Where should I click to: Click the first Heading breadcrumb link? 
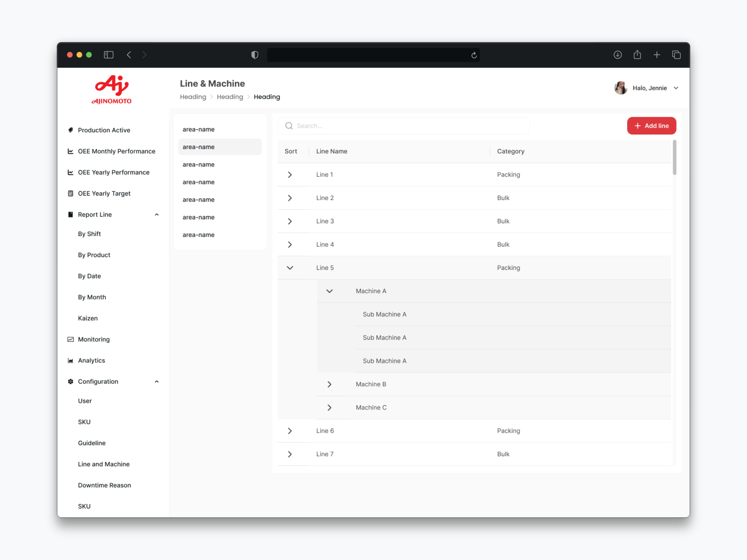193,97
